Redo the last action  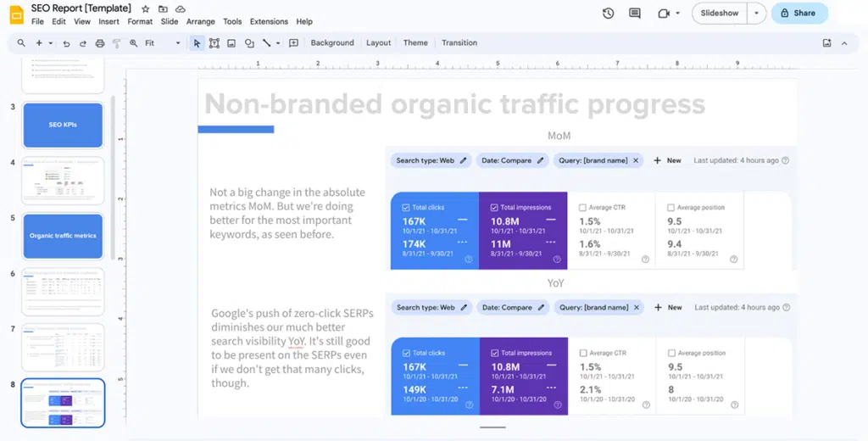click(x=83, y=43)
